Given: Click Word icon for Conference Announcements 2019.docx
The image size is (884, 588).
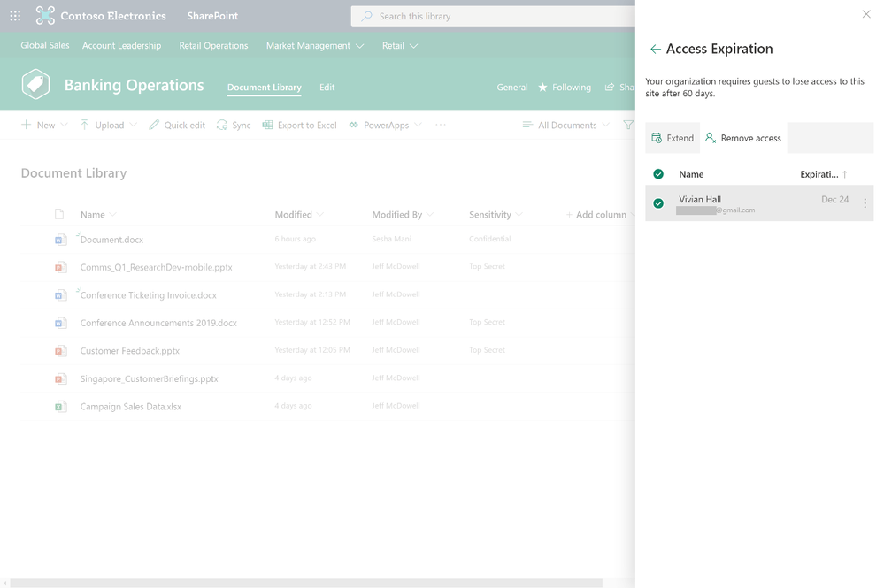Looking at the screenshot, I should pos(60,323).
